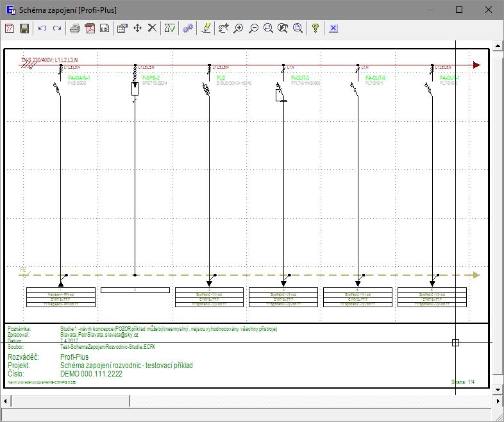Screen dimensions: 504x422
Task: Click the project name 'Schéma zapojení rozvodnic - testovací příklad'
Action: click(x=126, y=366)
